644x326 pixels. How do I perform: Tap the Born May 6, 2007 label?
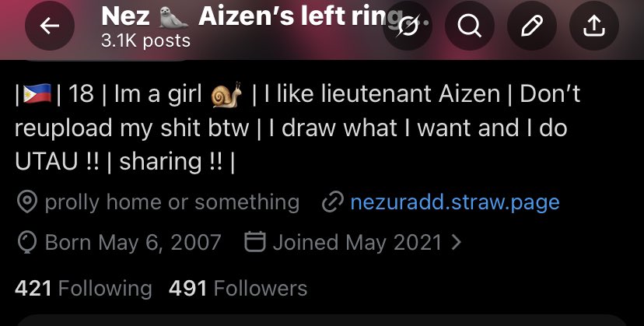coord(133,242)
